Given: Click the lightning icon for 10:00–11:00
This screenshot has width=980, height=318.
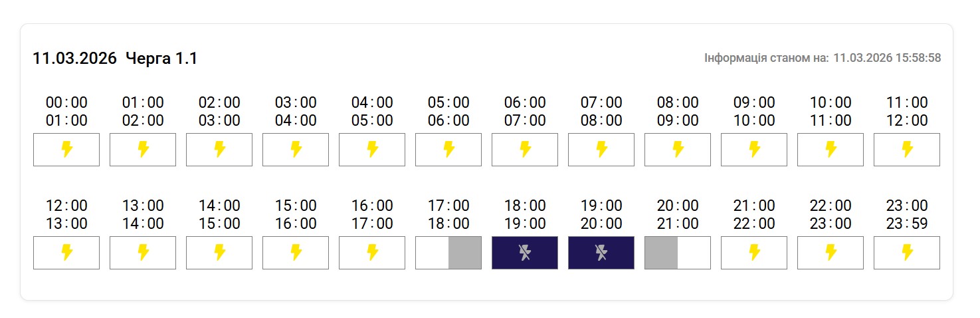Looking at the screenshot, I should (x=831, y=149).
